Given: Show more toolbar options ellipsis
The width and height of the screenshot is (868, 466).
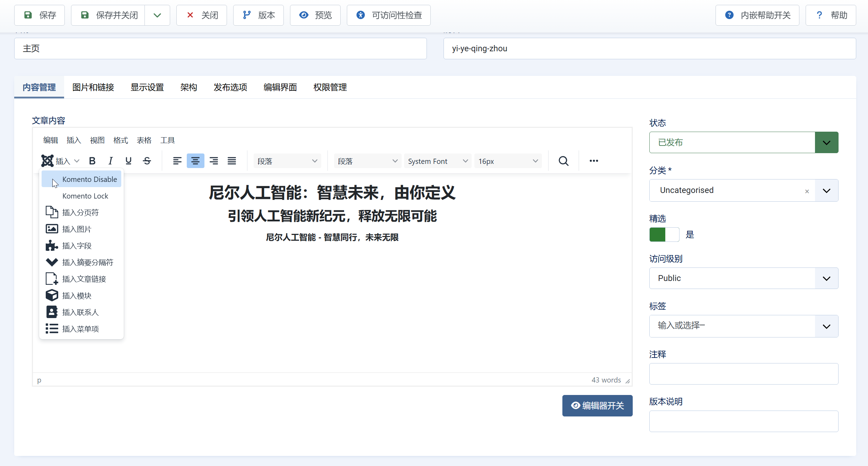Looking at the screenshot, I should [x=594, y=161].
